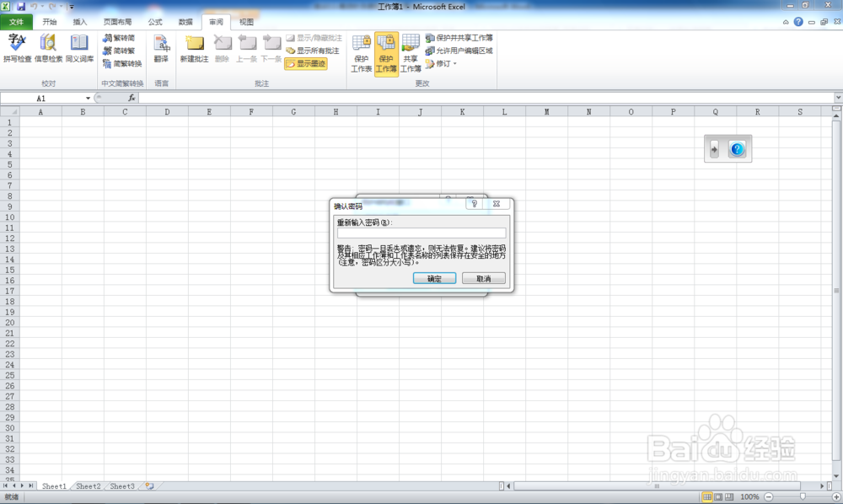Switch to the 视图 tab
The width and height of the screenshot is (843, 504).
246,22
